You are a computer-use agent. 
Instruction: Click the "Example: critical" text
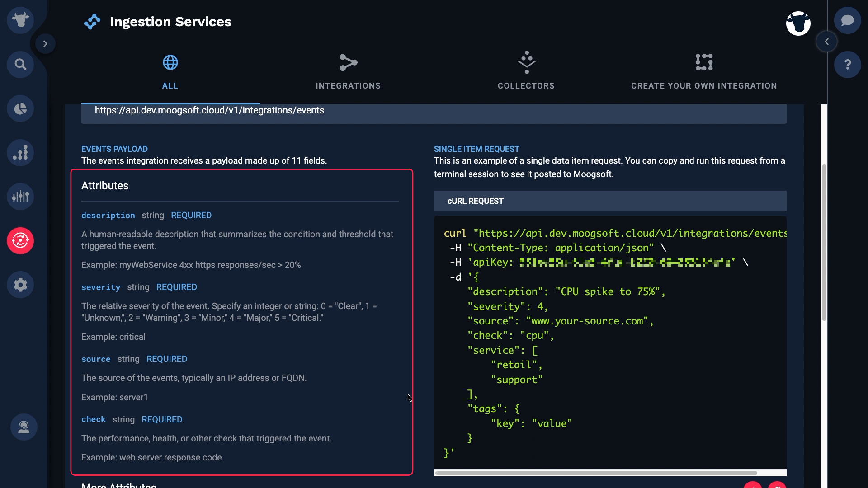[x=113, y=337]
